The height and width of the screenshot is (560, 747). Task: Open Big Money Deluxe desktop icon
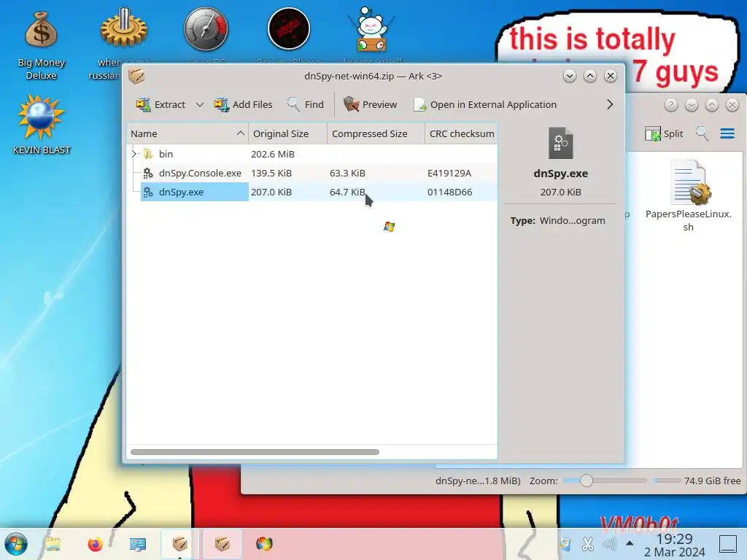pos(42,46)
